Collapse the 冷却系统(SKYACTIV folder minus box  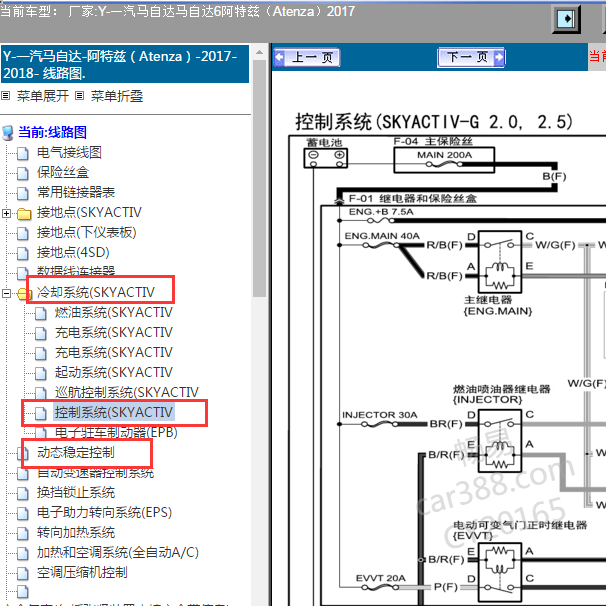6,293
